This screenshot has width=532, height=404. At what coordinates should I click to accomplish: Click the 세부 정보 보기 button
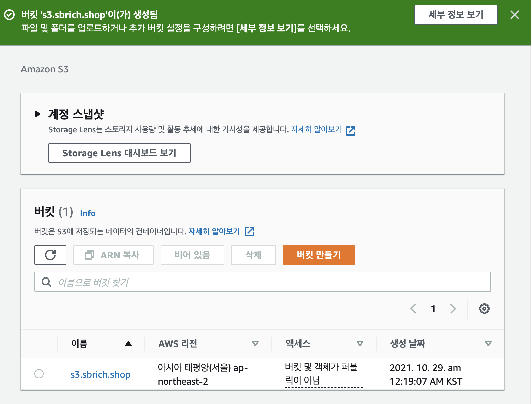[x=456, y=15]
